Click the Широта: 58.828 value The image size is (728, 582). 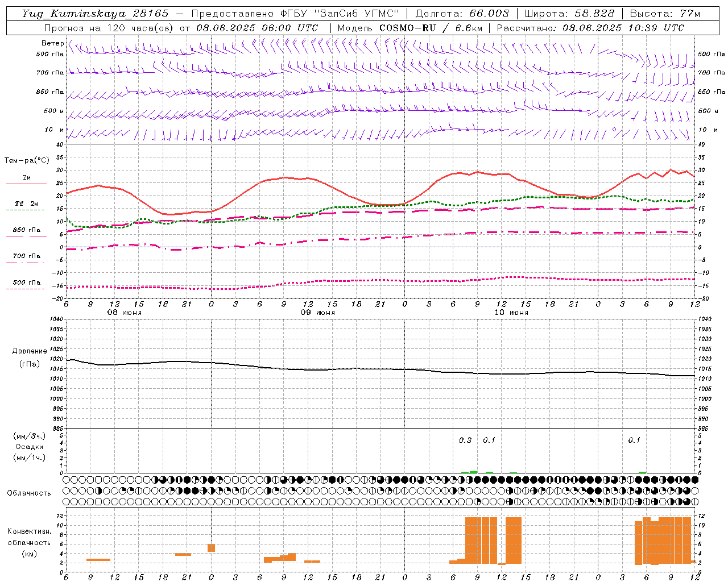[x=569, y=14]
